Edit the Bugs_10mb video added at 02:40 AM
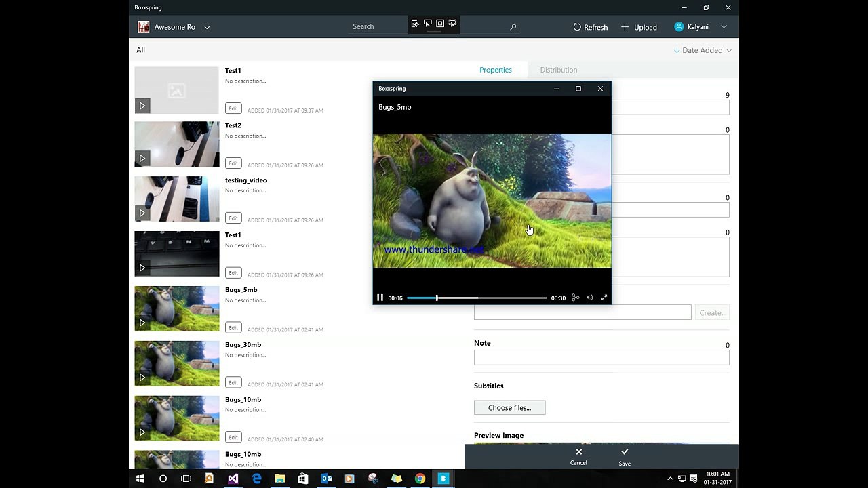The height and width of the screenshot is (488, 868). tap(233, 437)
